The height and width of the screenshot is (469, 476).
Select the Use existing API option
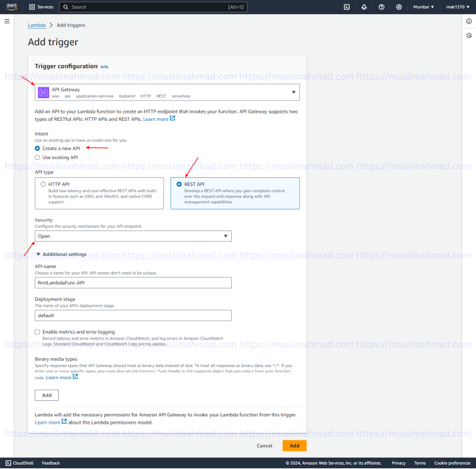point(38,157)
